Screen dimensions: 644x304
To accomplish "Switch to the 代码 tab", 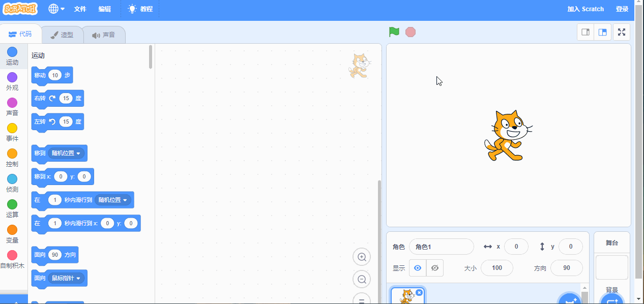I will coord(20,35).
